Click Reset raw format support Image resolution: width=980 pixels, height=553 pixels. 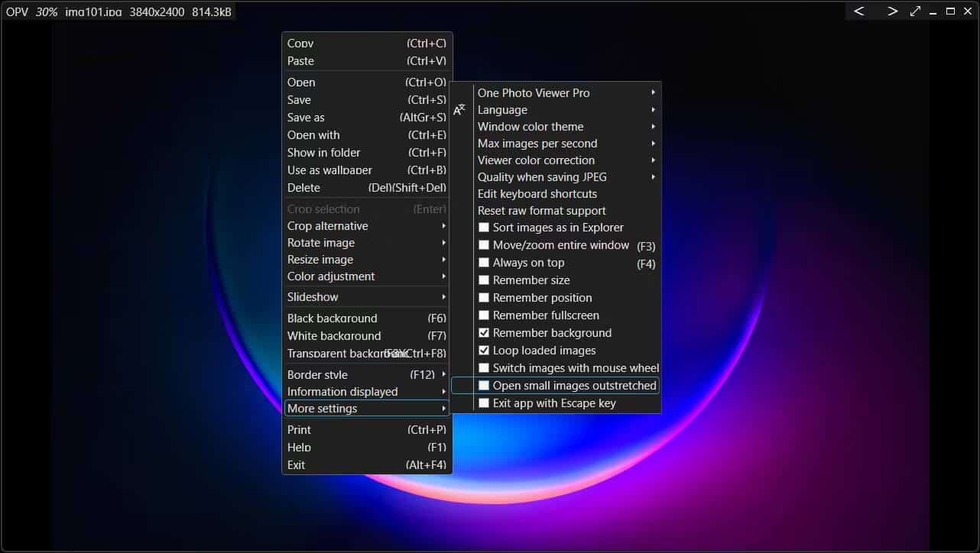[x=541, y=210]
